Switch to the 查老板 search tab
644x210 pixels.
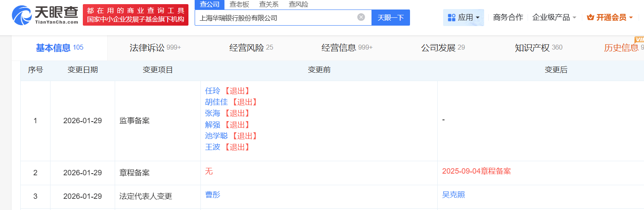(x=239, y=5)
